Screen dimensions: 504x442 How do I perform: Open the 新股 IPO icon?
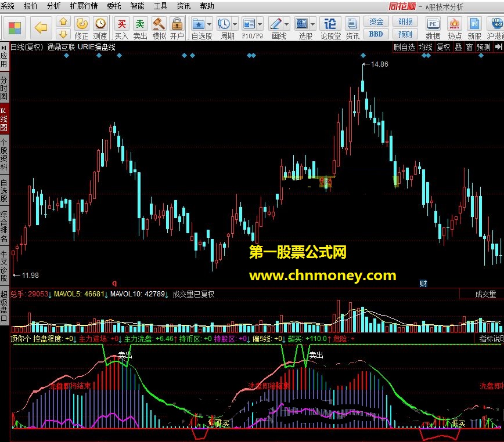pos(474,24)
